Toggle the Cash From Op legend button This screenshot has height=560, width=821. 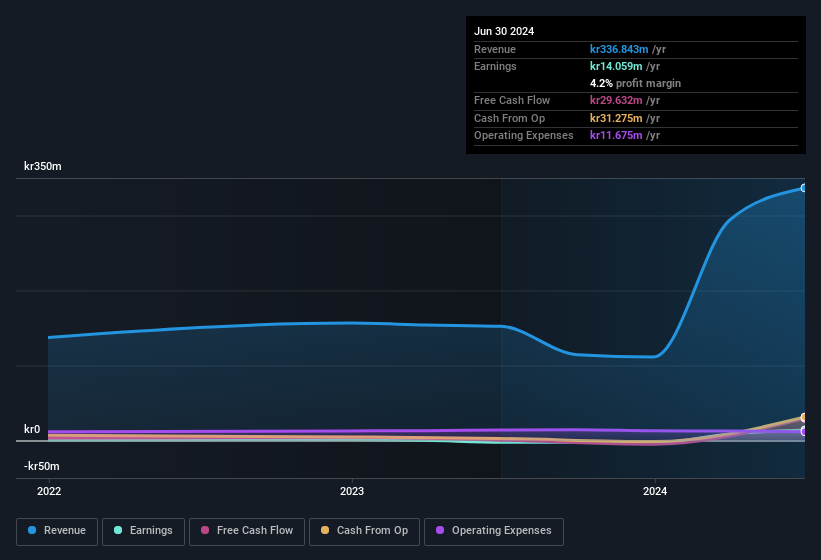tap(364, 531)
